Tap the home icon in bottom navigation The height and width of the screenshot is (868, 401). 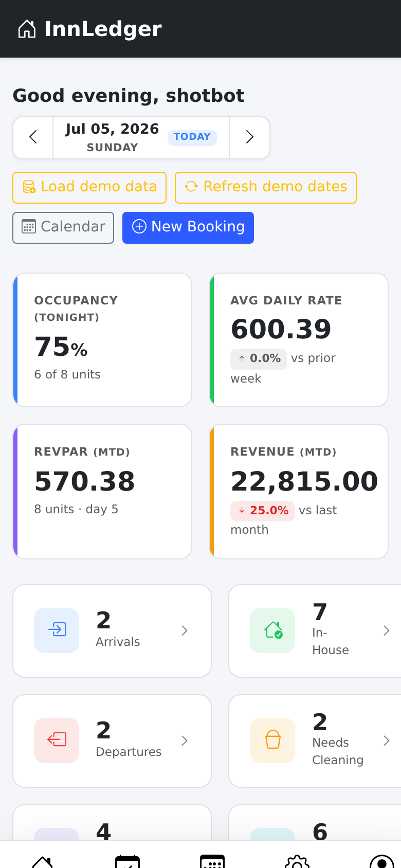(x=42, y=861)
